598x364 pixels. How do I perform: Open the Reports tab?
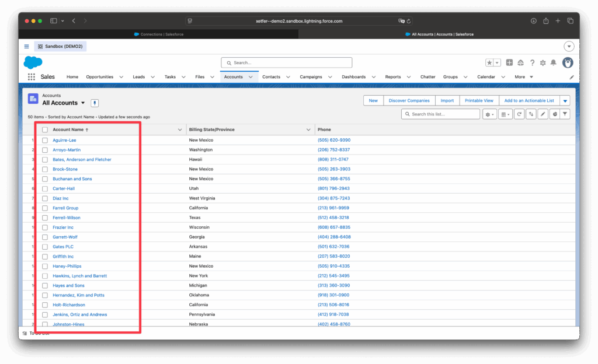(393, 77)
